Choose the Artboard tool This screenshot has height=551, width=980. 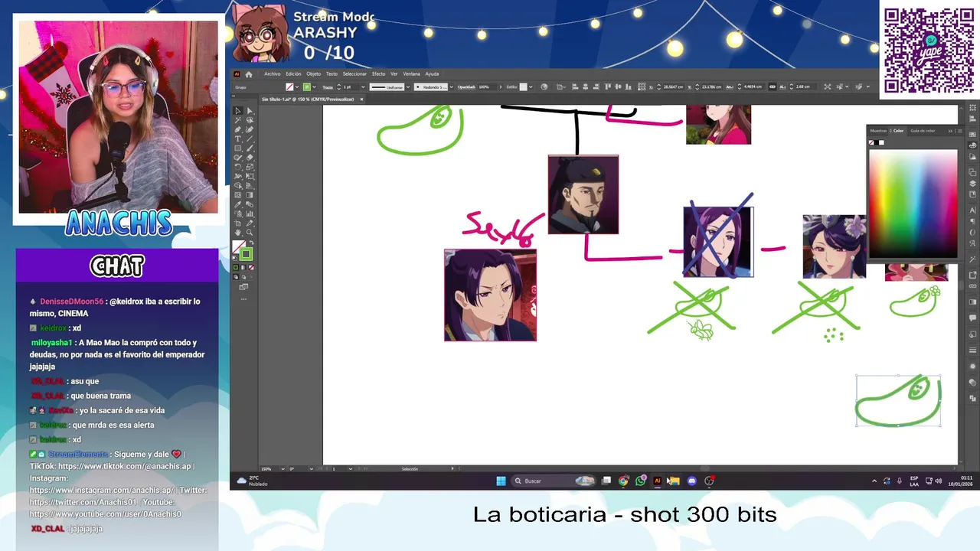click(238, 223)
